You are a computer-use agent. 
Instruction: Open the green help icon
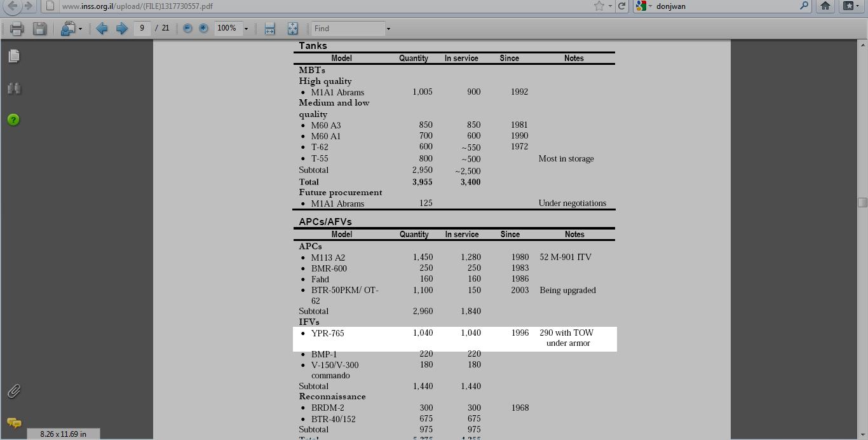(13, 120)
